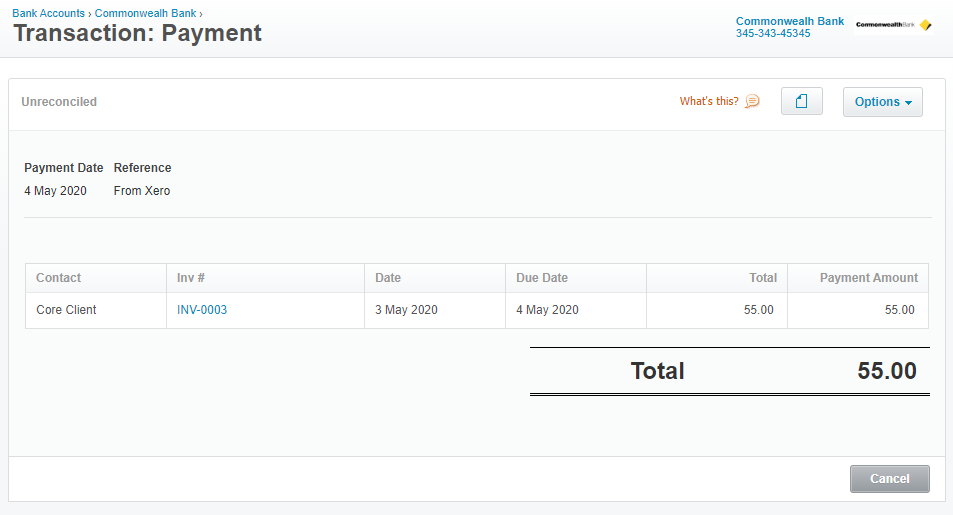Click the Total column cell 55.00
This screenshot has width=953, height=515.
click(717, 310)
